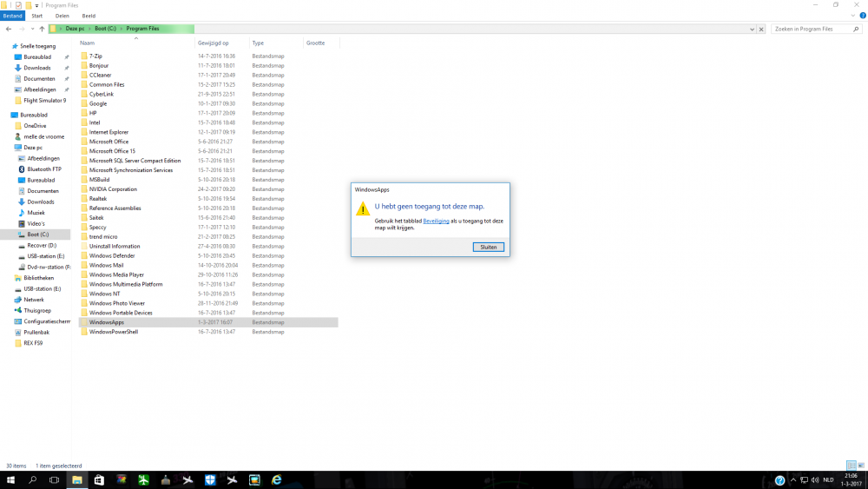Click the File Explorer taskbar icon

coord(77,480)
